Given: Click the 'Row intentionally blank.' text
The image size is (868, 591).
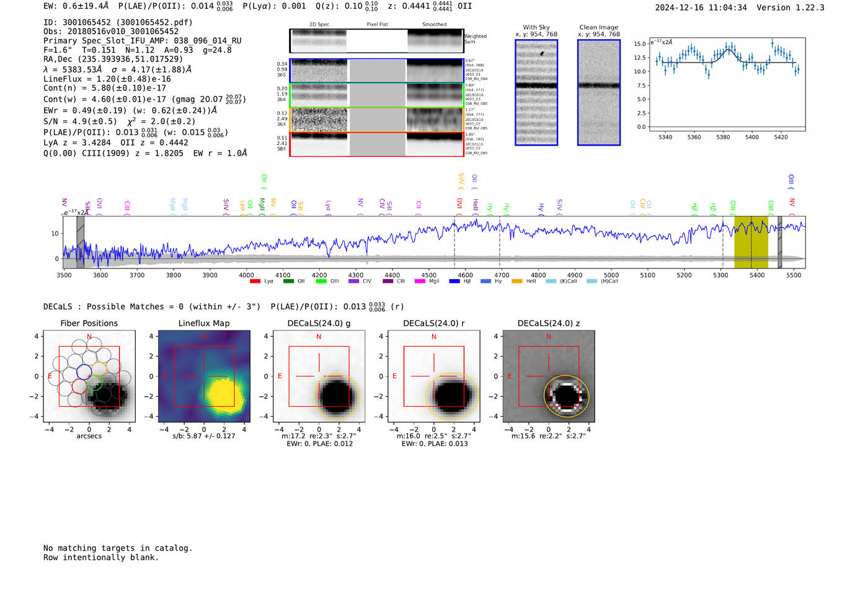Looking at the screenshot, I should coord(101,558).
